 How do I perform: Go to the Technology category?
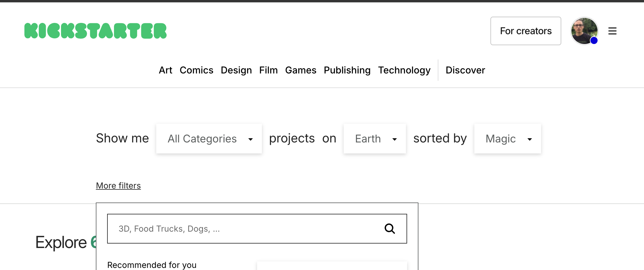pos(404,70)
